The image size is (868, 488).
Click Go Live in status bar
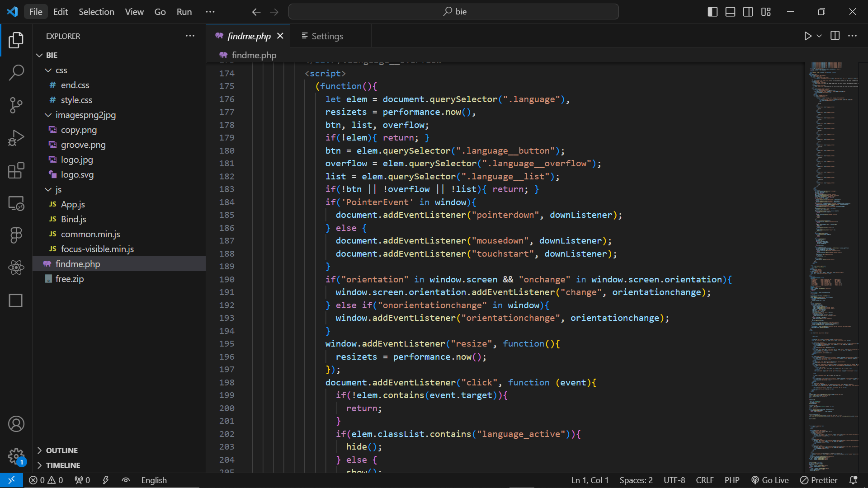tap(770, 480)
